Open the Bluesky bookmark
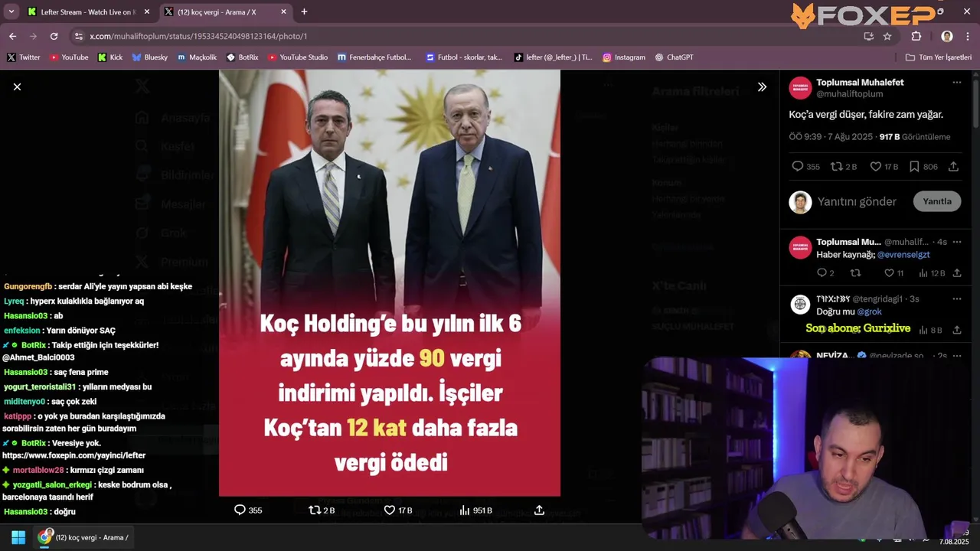 (149, 57)
